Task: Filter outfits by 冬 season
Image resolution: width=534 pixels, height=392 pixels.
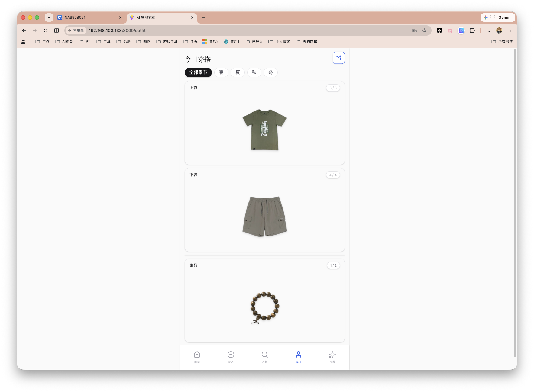Action: pyautogui.click(x=270, y=72)
